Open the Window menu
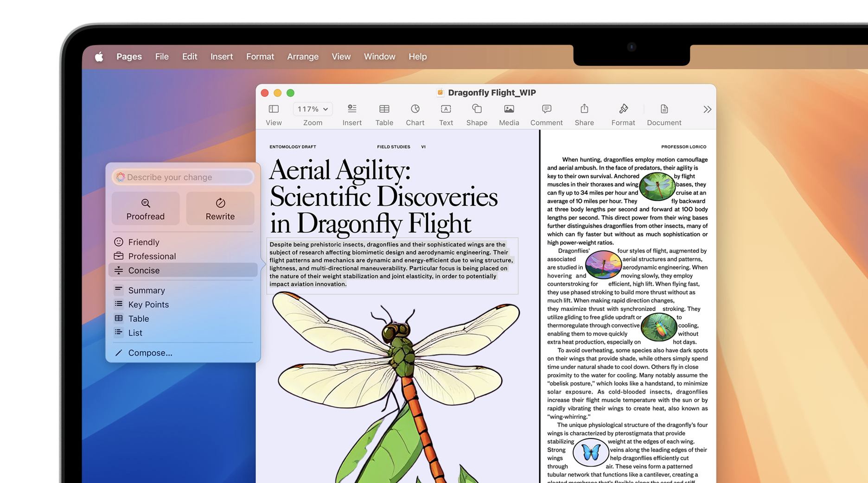Viewport: 868px width, 483px height. coord(379,57)
